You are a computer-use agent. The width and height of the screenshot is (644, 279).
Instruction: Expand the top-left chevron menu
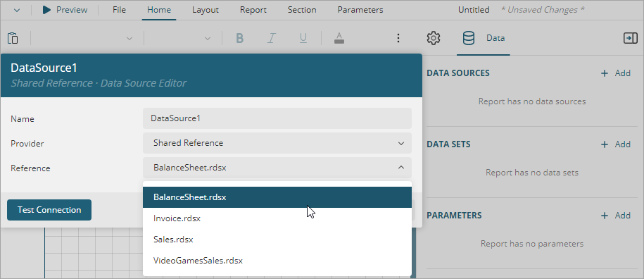tap(16, 11)
